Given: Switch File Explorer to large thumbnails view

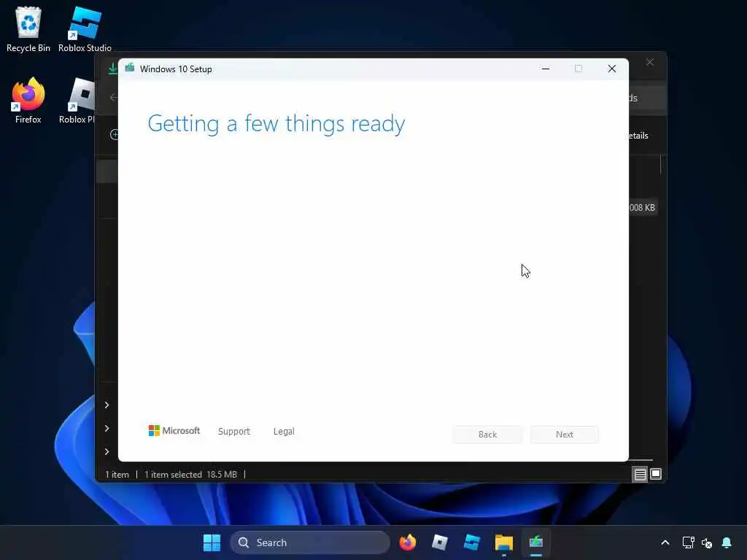Looking at the screenshot, I should (x=656, y=474).
